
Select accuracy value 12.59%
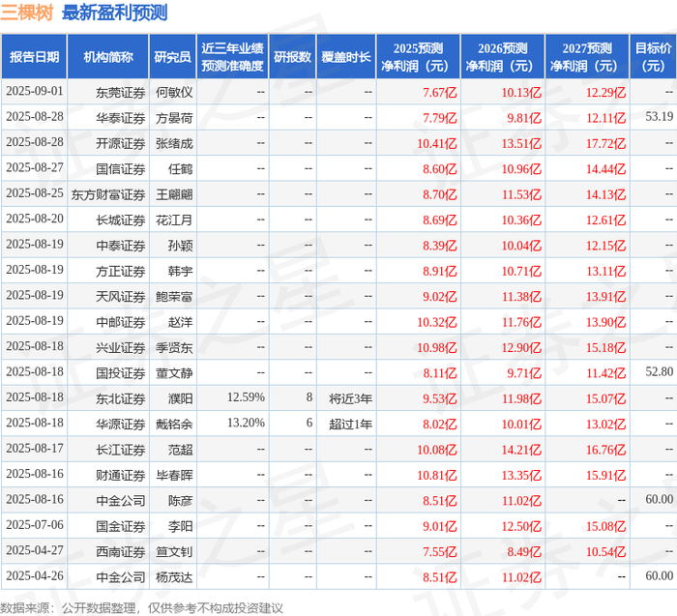(246, 397)
